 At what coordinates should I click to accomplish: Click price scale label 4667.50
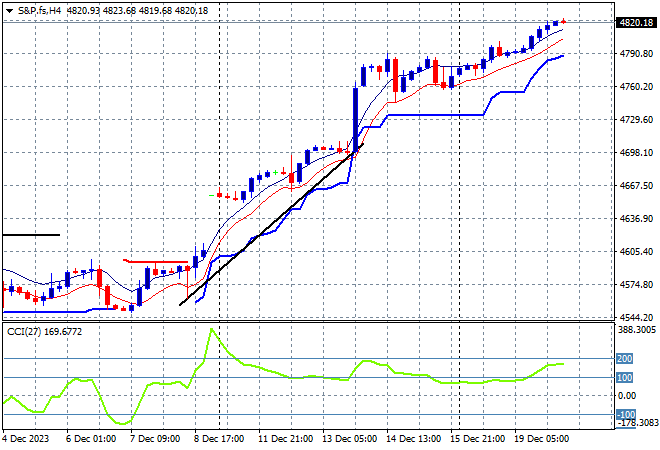[x=636, y=186]
